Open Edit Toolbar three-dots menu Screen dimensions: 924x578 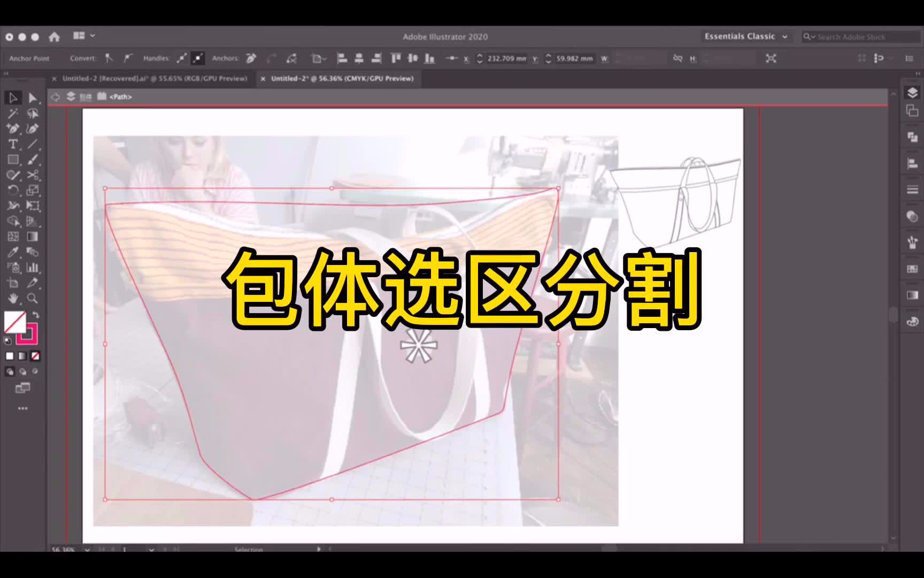(x=22, y=408)
